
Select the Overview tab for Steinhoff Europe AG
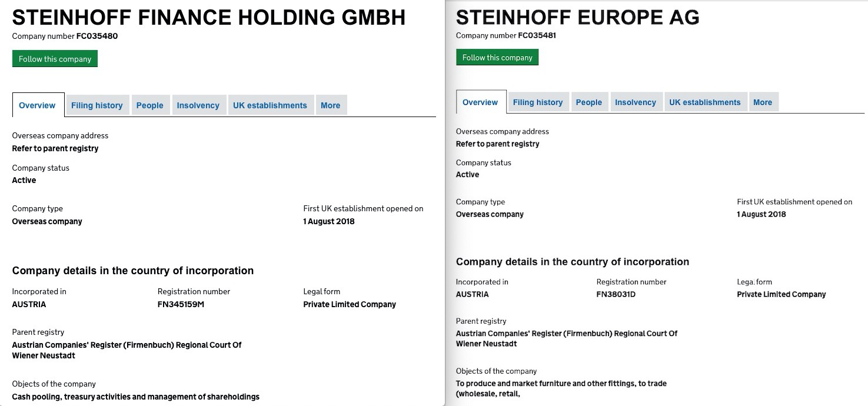point(481,102)
